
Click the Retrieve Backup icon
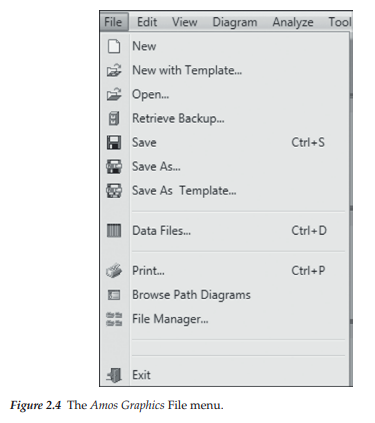click(x=114, y=118)
